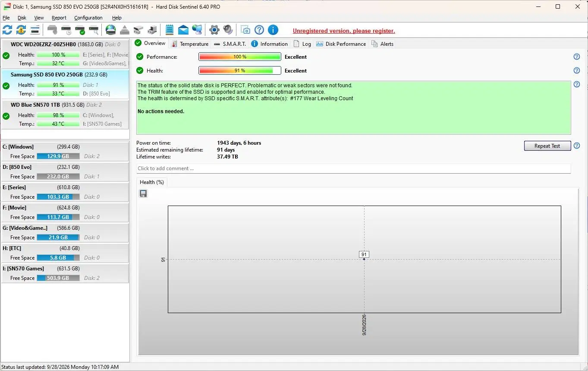Open the blue notepad report icon
The height and width of the screenshot is (371, 588).
(x=170, y=30)
